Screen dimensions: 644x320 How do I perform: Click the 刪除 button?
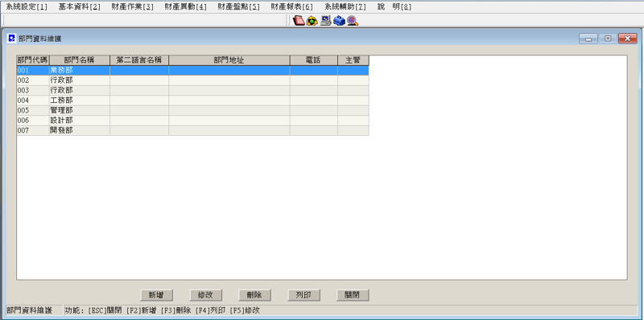tap(254, 295)
